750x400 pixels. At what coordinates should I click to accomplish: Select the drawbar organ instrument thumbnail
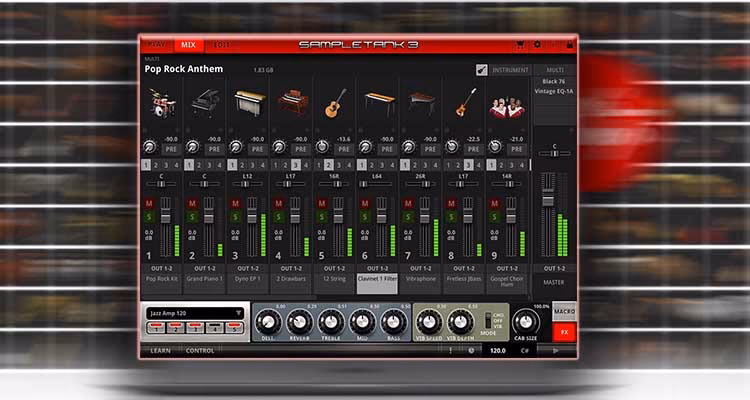pyautogui.click(x=292, y=103)
